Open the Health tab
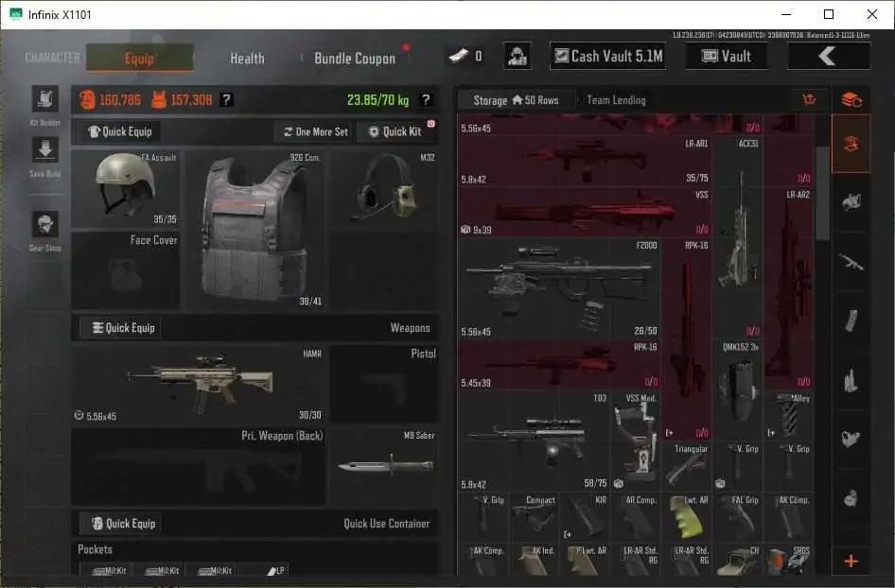This screenshot has height=588, width=895. point(247,59)
